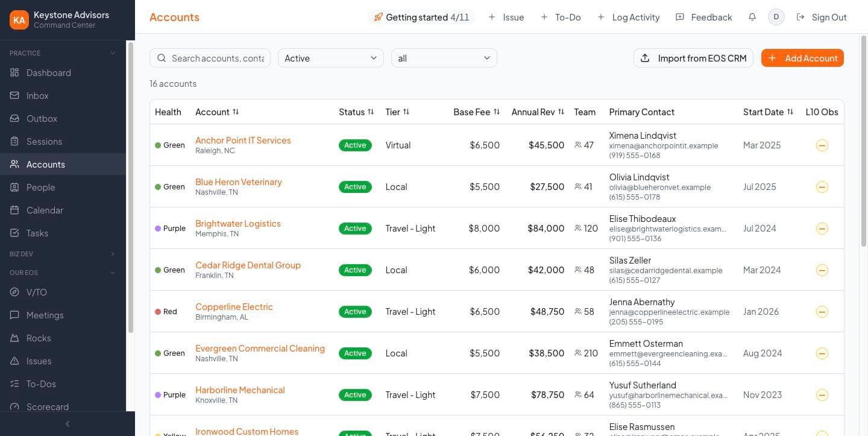
Task: Click start date Jan 2026
Action: point(761,312)
